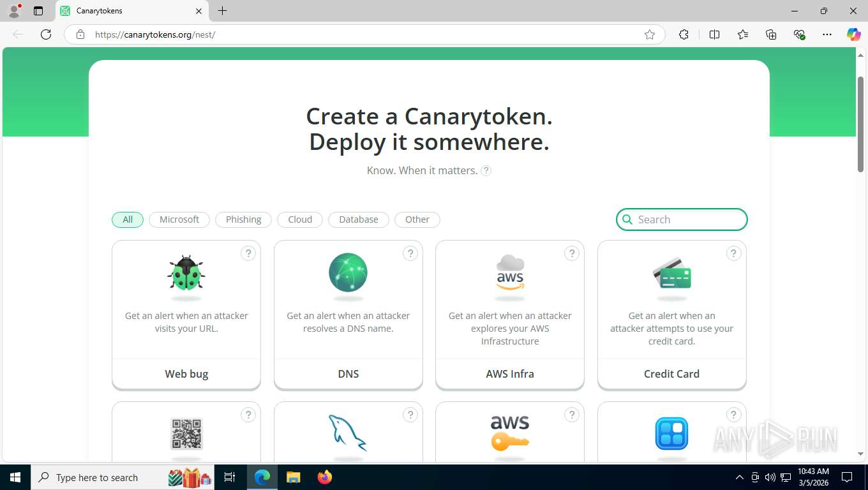Viewport: 868px width, 490px height.
Task: Click the AWS key icon
Action: pyautogui.click(x=510, y=433)
